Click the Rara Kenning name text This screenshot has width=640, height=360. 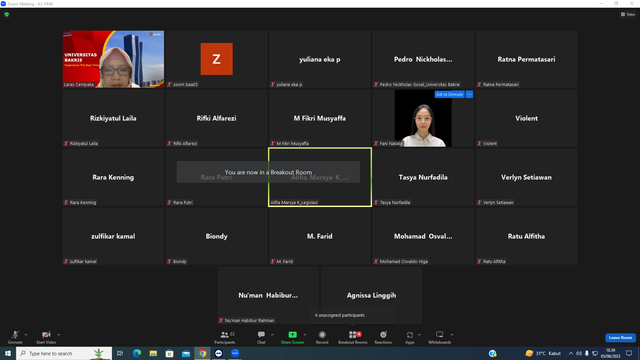(113, 177)
